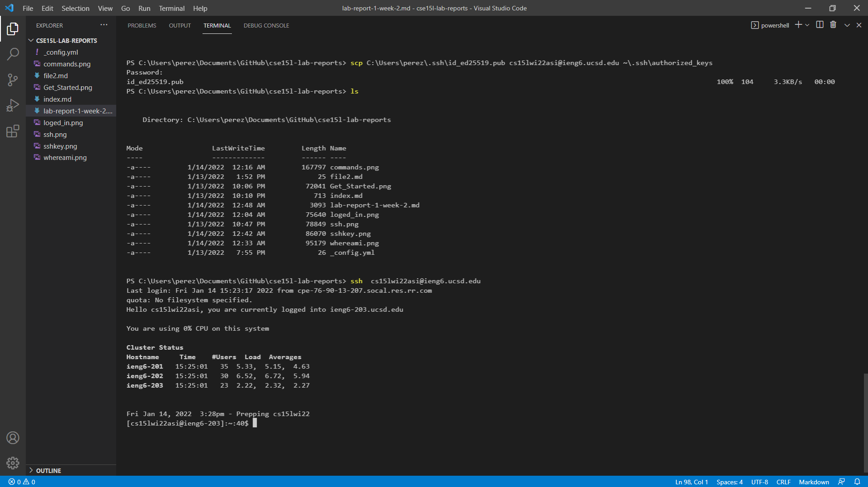Image resolution: width=868 pixels, height=487 pixels.
Task: Toggle the Explorer view in activity bar
Action: coord(13,29)
